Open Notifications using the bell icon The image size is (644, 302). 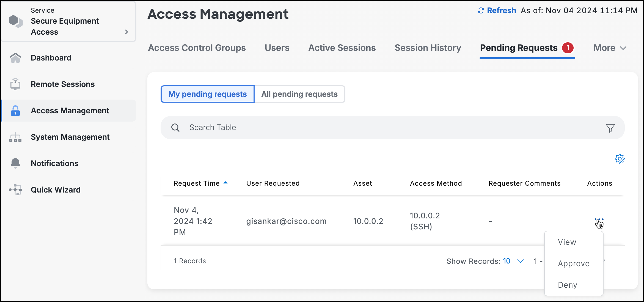coord(15,163)
